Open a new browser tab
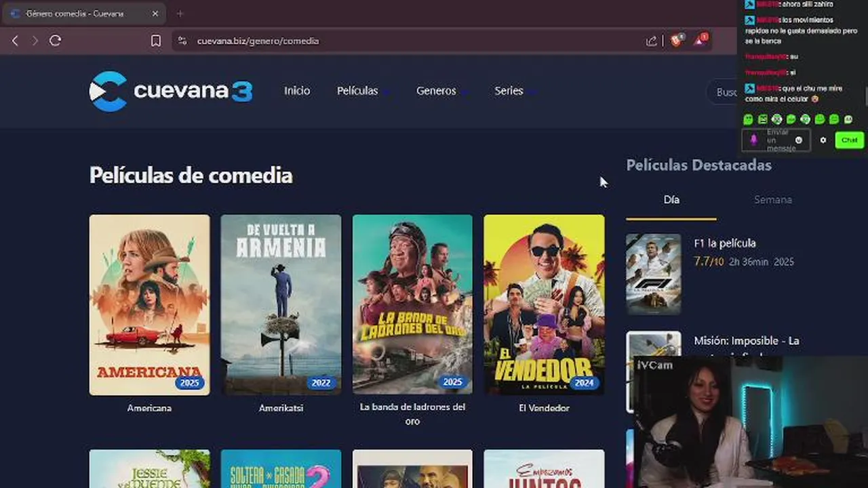 click(x=180, y=14)
